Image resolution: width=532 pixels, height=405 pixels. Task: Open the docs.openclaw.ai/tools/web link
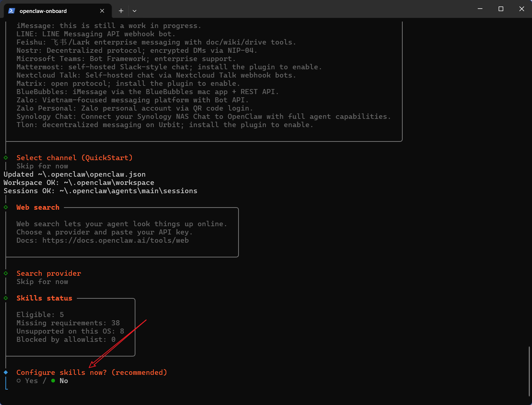[116, 241]
